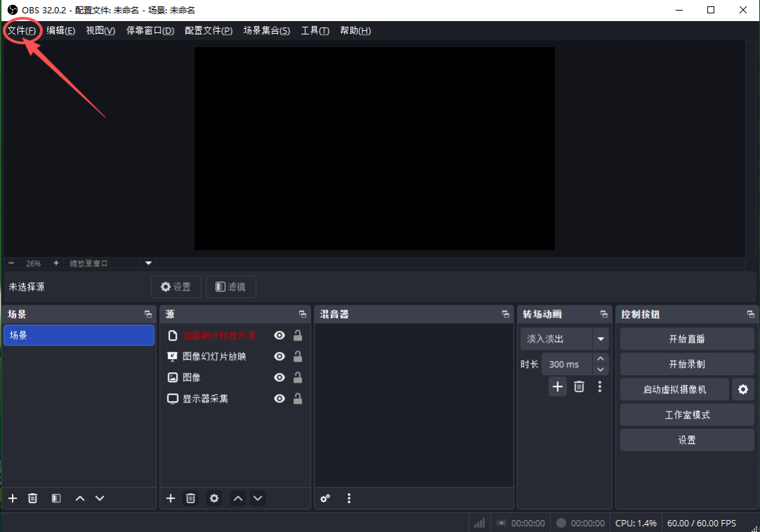Open advanced audio properties in 混音器 panel
The image size is (760, 532).
[325, 498]
